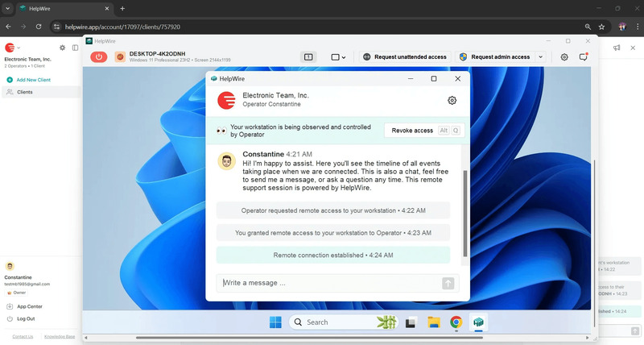Open Chrome on the remote taskbar

pyautogui.click(x=456, y=322)
